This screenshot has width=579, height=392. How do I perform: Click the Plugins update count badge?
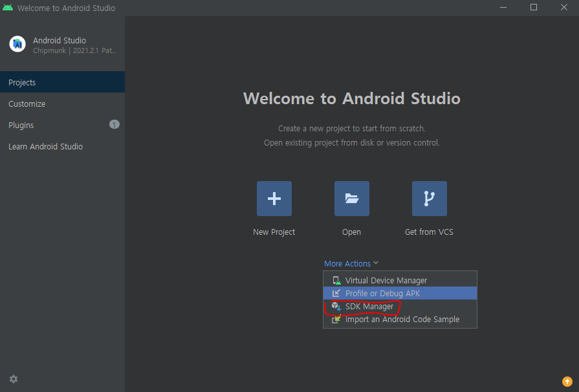(114, 125)
